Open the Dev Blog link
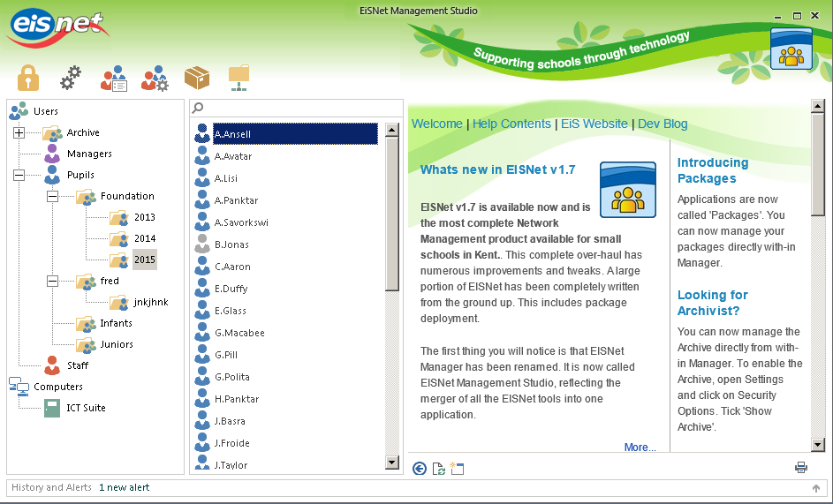The width and height of the screenshot is (833, 504). coord(663,124)
